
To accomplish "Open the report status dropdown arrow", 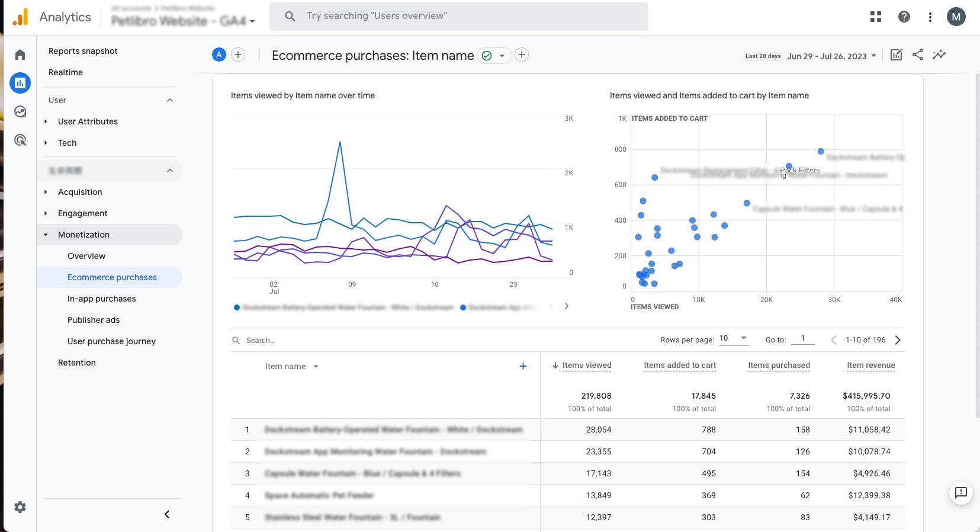I will (x=502, y=56).
